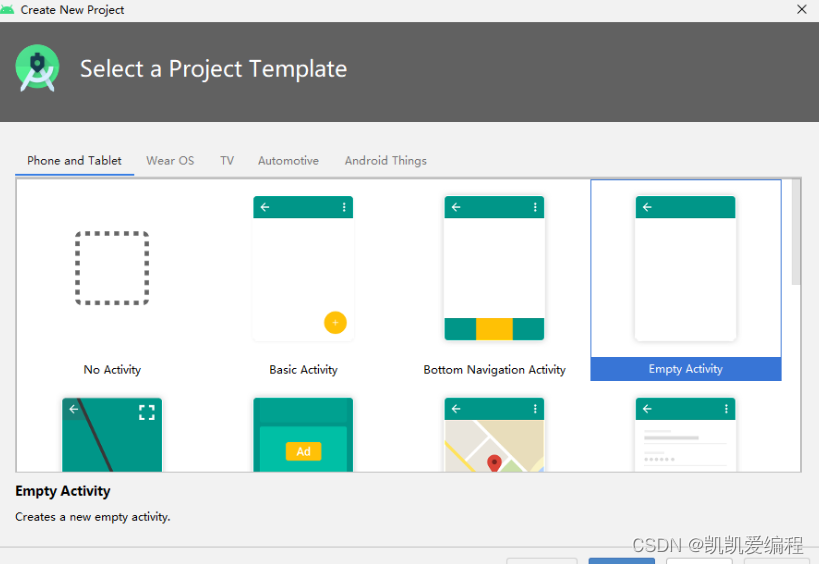
Task: Click the red map pin icon
Action: coord(494,463)
